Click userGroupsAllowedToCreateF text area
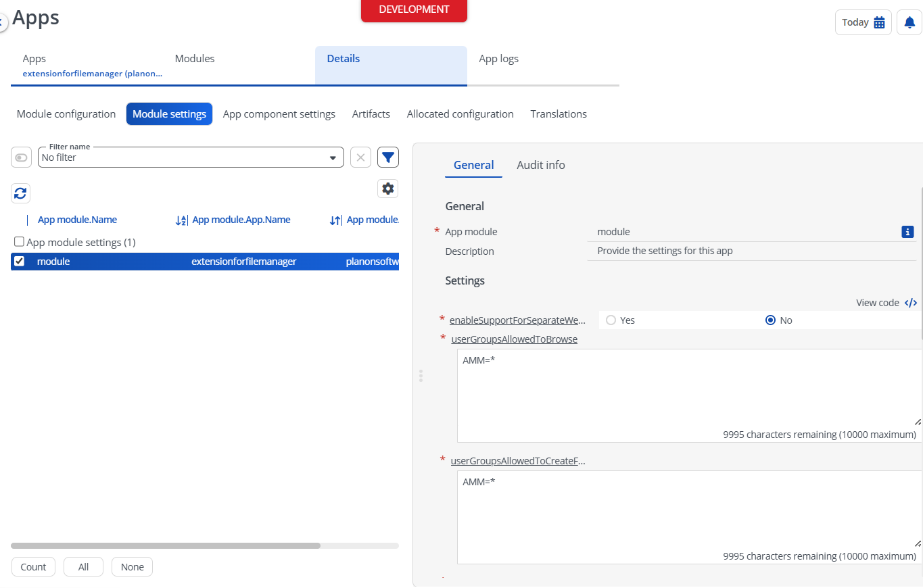Image resolution: width=923 pixels, height=588 pixels. [x=690, y=518]
